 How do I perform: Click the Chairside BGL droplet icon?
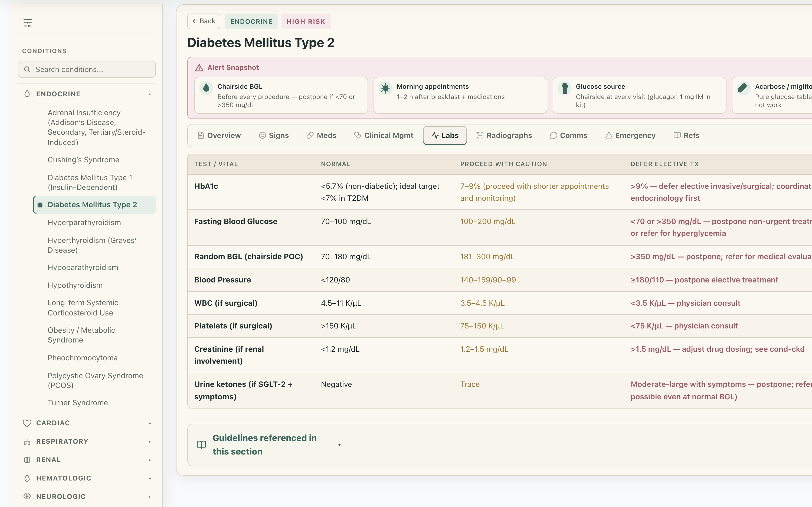[x=206, y=88]
